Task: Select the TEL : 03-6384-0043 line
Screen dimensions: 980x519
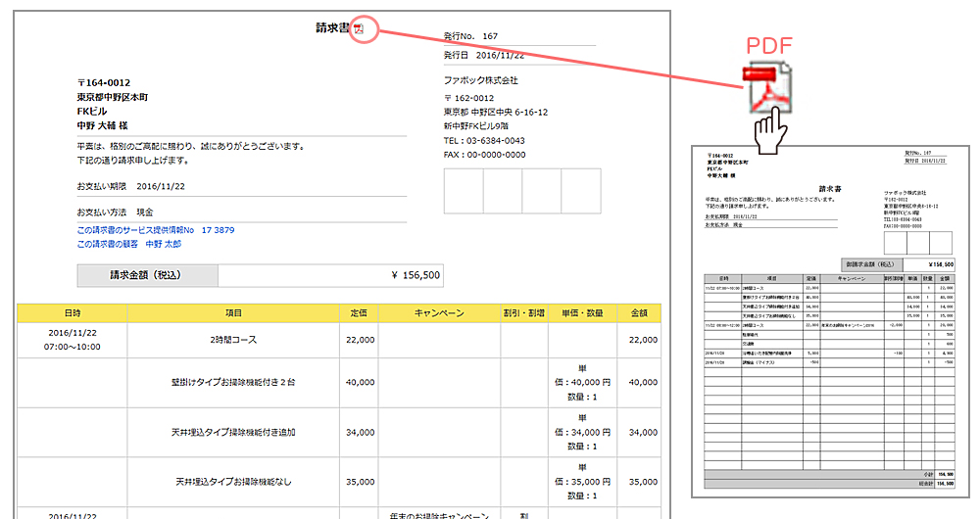Action: pyautogui.click(x=484, y=141)
